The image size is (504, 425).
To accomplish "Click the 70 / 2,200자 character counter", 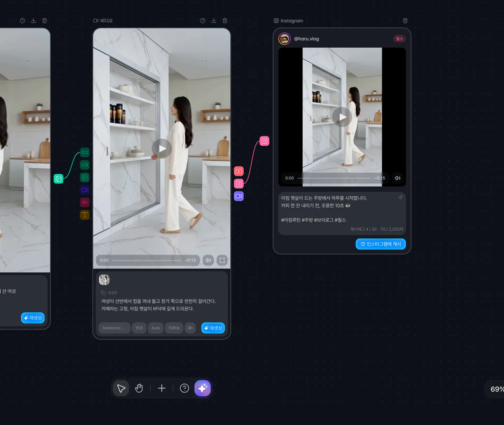I will tap(392, 229).
